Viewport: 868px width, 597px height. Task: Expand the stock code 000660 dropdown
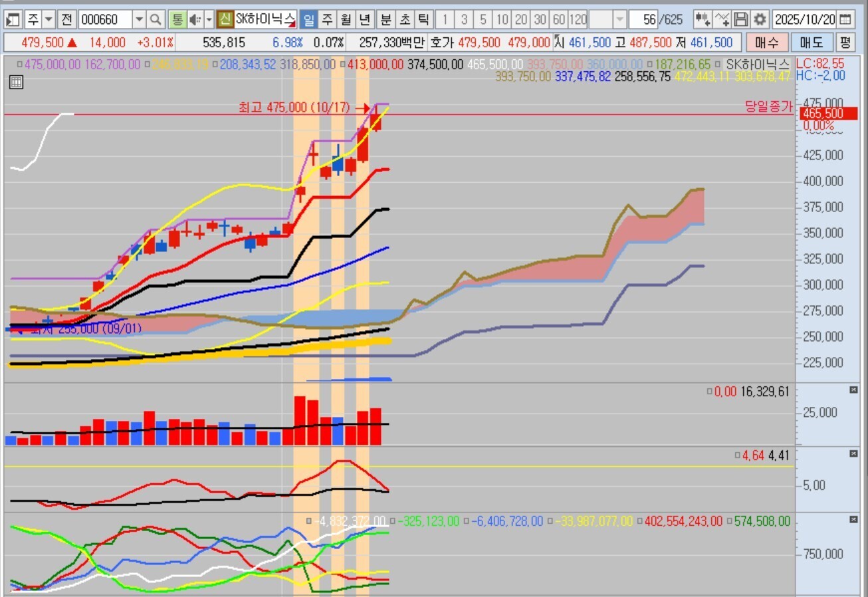[139, 19]
